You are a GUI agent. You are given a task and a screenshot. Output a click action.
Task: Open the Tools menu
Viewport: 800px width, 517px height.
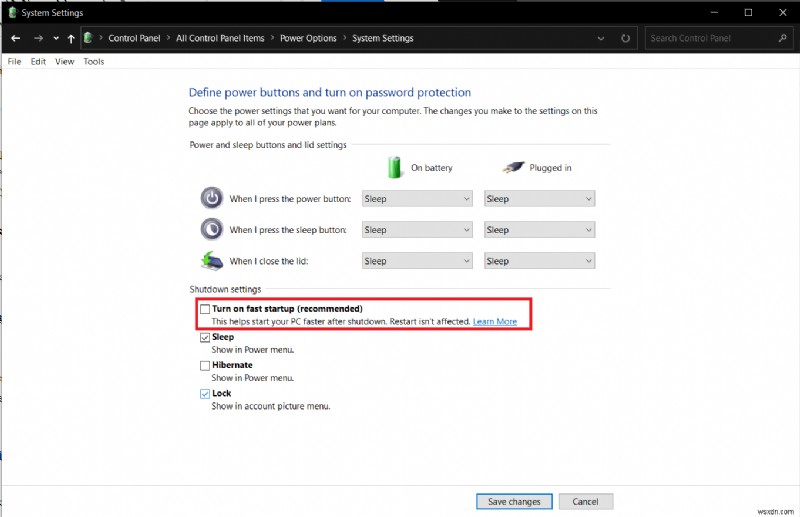tap(94, 61)
